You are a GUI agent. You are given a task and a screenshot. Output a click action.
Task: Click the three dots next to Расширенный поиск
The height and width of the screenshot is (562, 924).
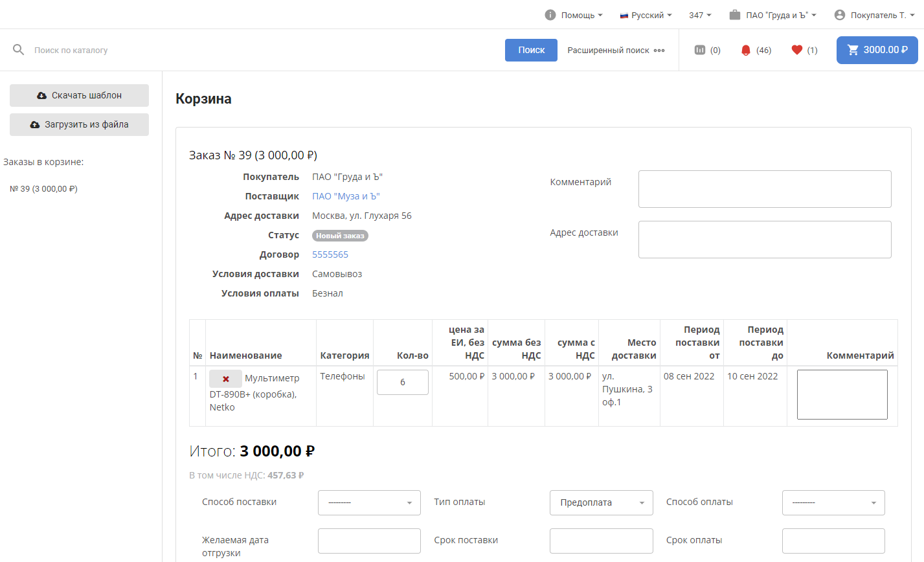(659, 51)
